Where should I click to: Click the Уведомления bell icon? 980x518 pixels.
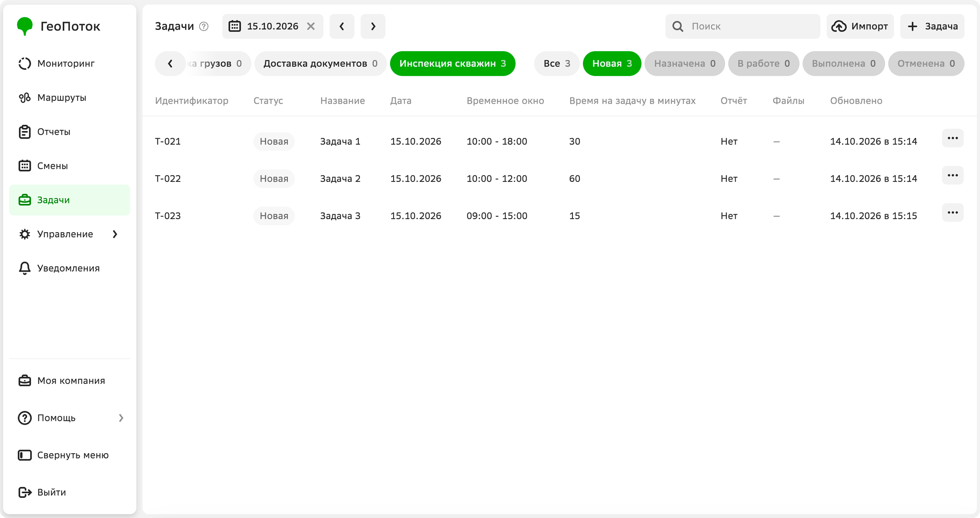point(25,268)
